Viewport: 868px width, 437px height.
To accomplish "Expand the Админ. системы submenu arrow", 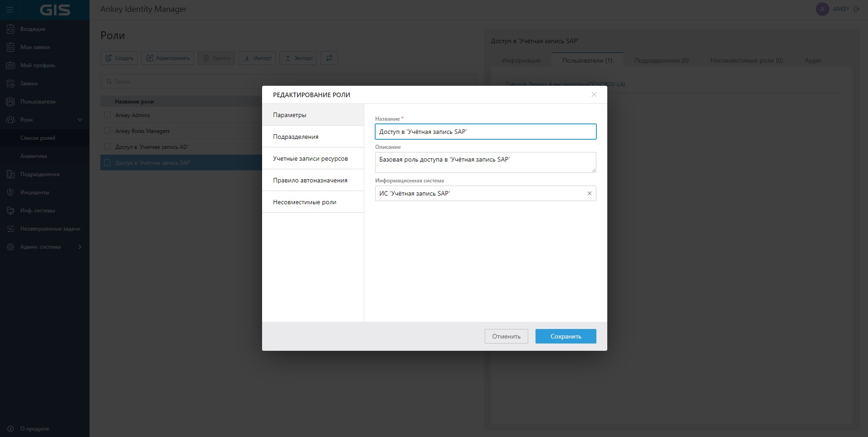I will click(x=80, y=247).
